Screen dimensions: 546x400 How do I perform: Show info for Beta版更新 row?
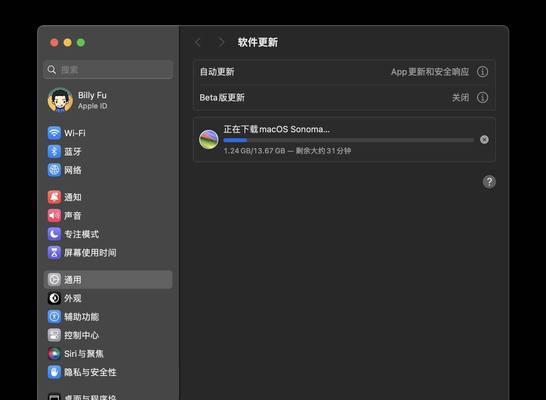coord(482,97)
